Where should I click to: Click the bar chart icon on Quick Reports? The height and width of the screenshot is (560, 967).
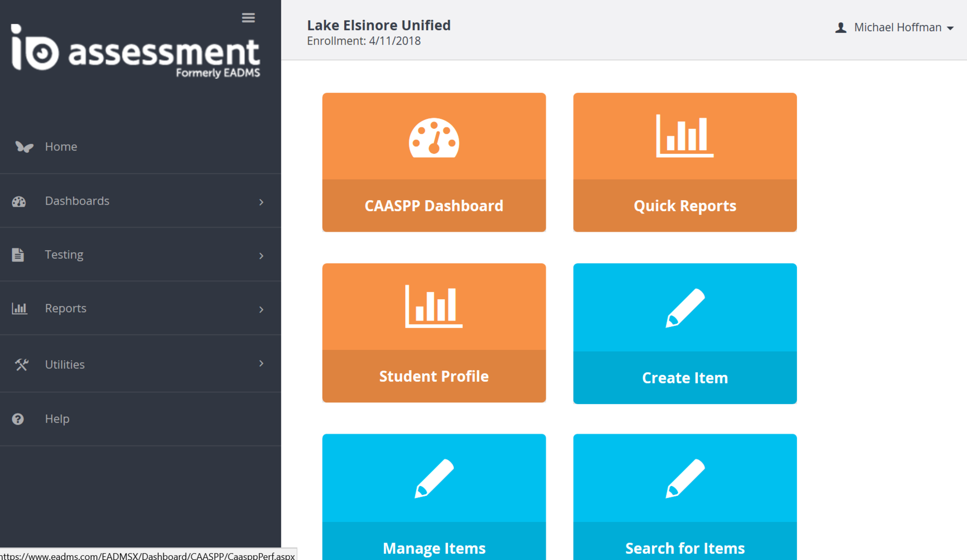[x=685, y=136]
